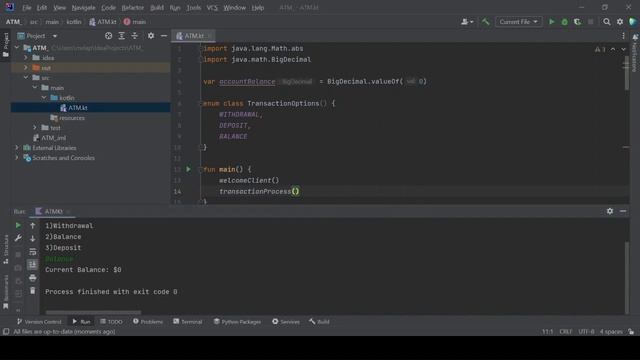
Task: Run with coverage icon in toolbar
Action: tap(577, 22)
